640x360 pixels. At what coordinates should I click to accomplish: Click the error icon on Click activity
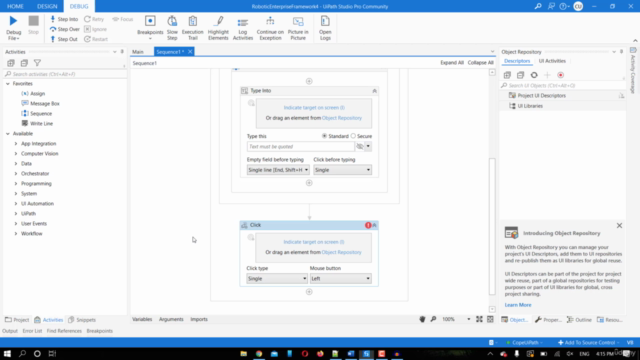(368, 225)
